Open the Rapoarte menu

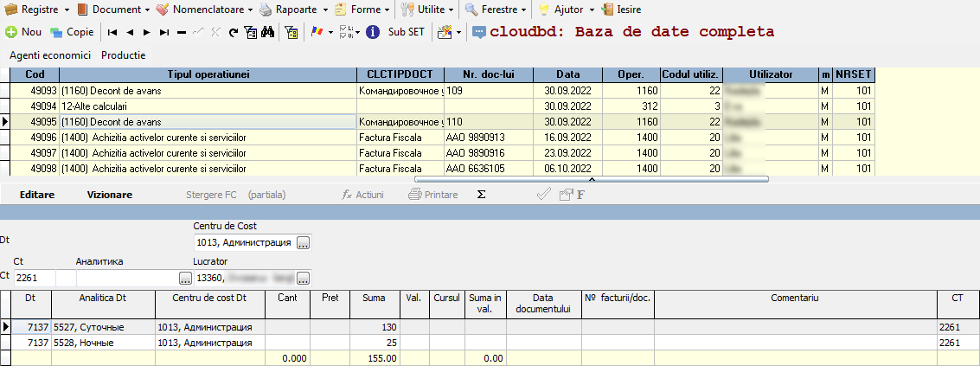pos(294,10)
